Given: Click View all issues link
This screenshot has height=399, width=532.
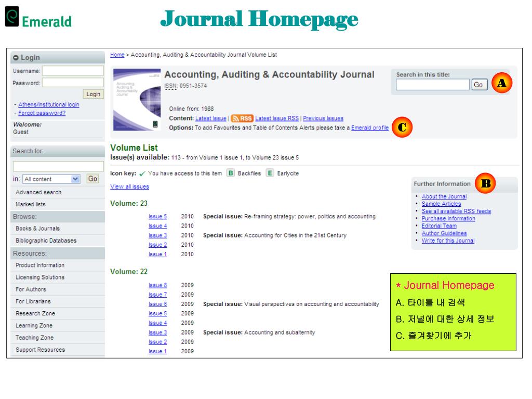Looking at the screenshot, I should click(x=129, y=187).
